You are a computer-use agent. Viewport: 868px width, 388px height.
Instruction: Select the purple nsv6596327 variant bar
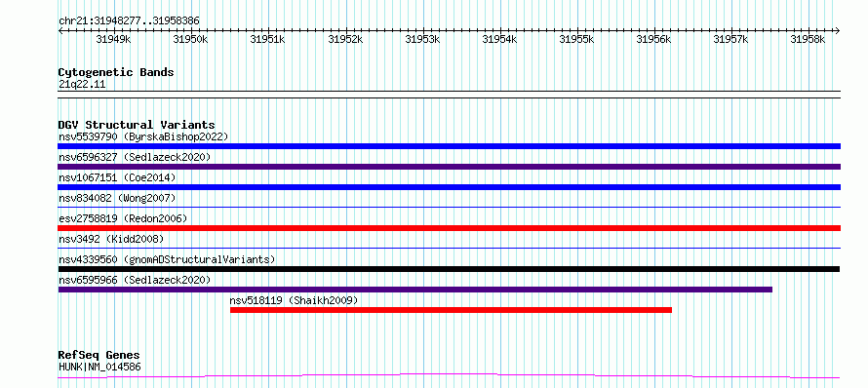[x=449, y=167]
